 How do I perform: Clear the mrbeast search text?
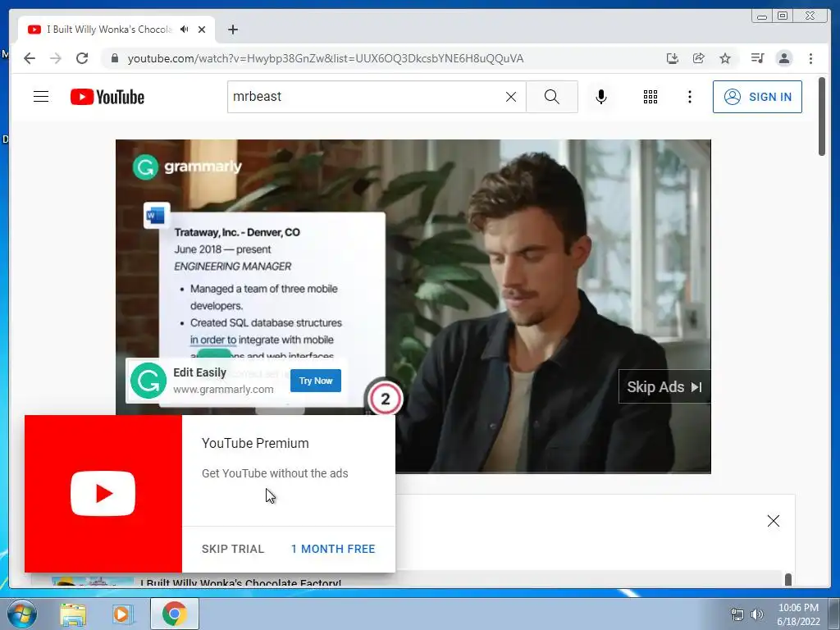tap(511, 97)
